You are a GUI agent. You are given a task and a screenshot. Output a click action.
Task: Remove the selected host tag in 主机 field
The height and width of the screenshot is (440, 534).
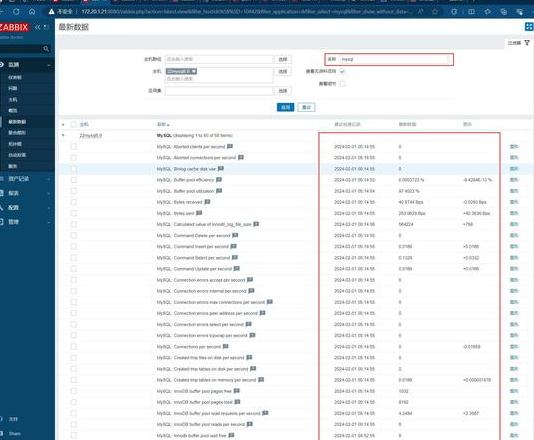click(x=194, y=71)
